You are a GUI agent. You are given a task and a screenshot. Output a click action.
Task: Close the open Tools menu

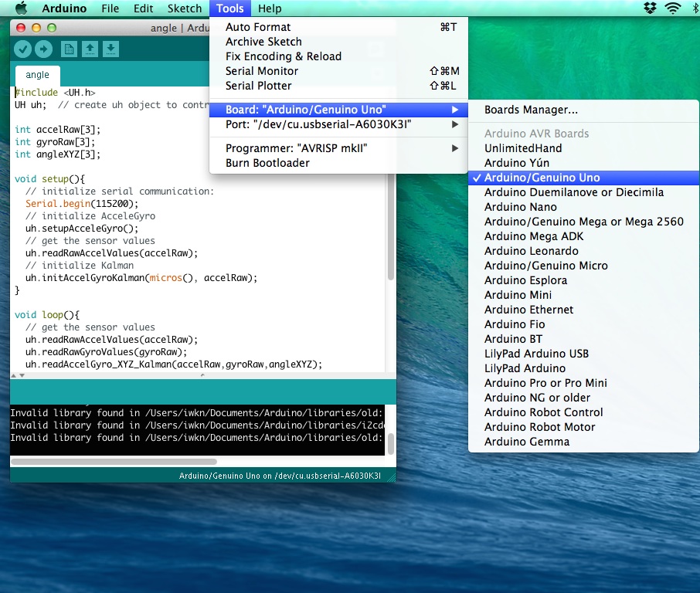pos(230,8)
